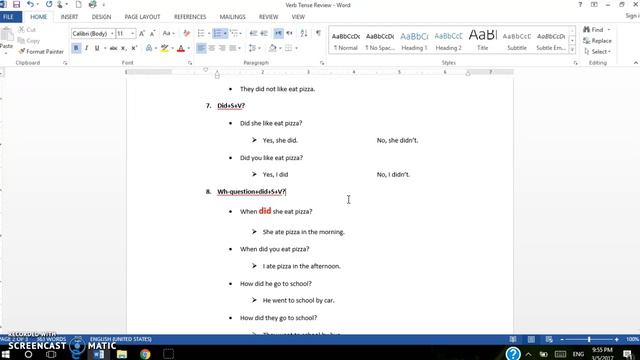
Task: Open the font name dropdown
Action: 112,33
